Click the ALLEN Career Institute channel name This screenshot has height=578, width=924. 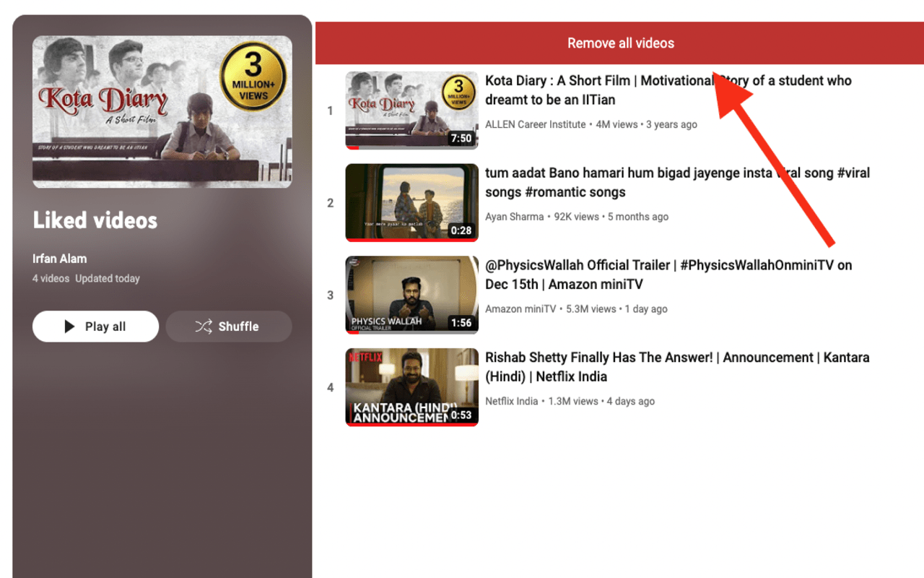pyautogui.click(x=535, y=124)
